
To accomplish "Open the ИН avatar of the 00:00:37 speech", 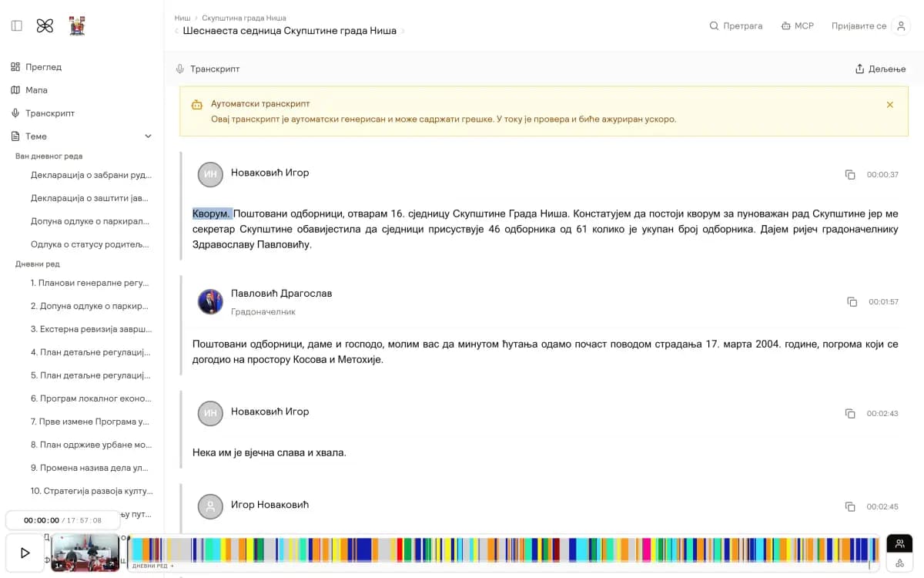I will click(x=210, y=175).
